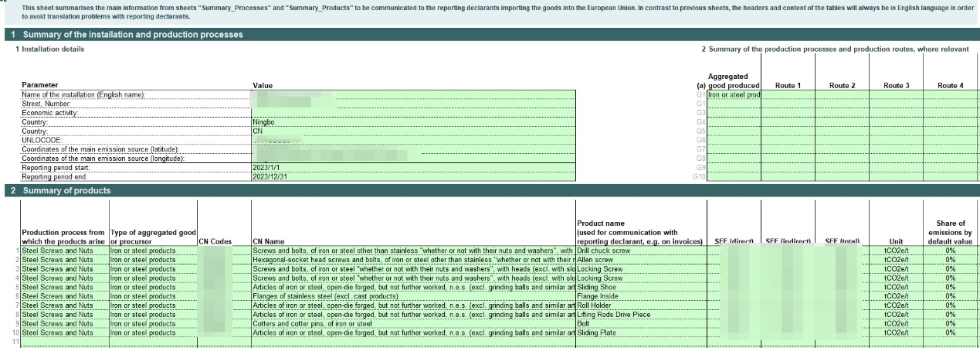The width and height of the screenshot is (980, 348).
Task: Select the Route 4 column header
Action: pyautogui.click(x=951, y=85)
